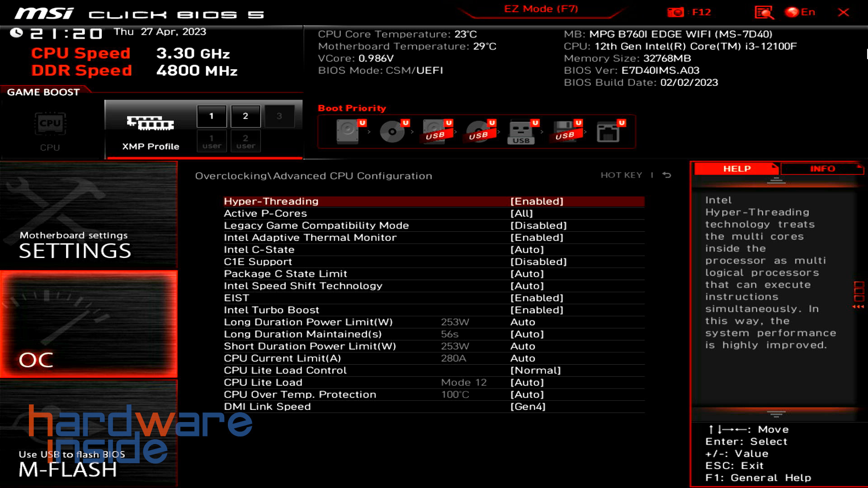The image size is (868, 488).
Task: Select the optical disc boot device icon
Action: [392, 131]
